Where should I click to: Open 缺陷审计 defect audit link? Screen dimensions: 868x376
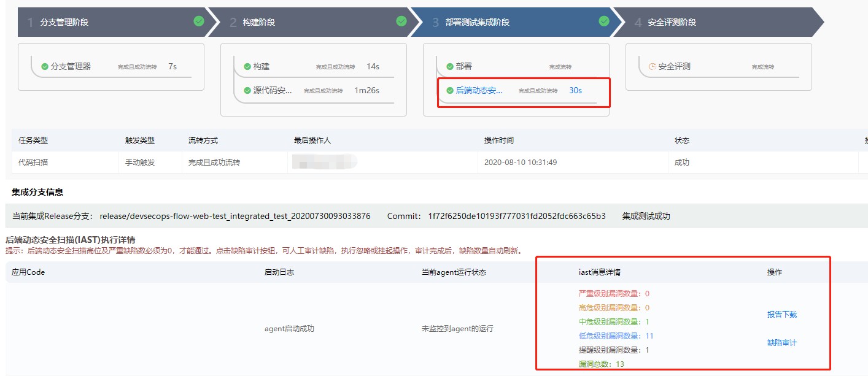tap(781, 342)
